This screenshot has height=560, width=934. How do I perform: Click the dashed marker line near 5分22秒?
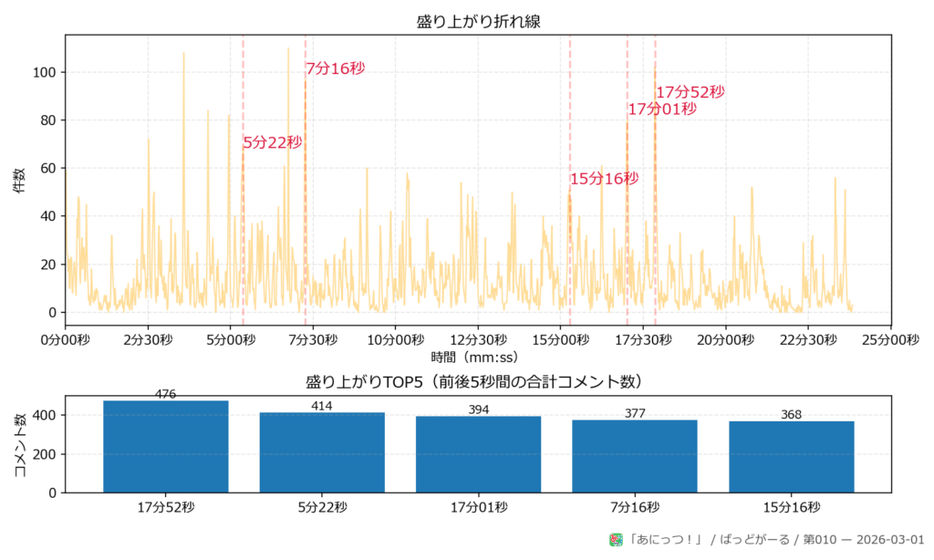tap(243, 182)
